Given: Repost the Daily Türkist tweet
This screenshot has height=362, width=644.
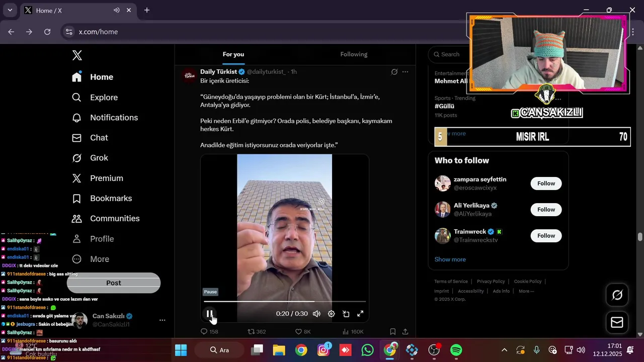Looking at the screenshot, I should [257, 332].
